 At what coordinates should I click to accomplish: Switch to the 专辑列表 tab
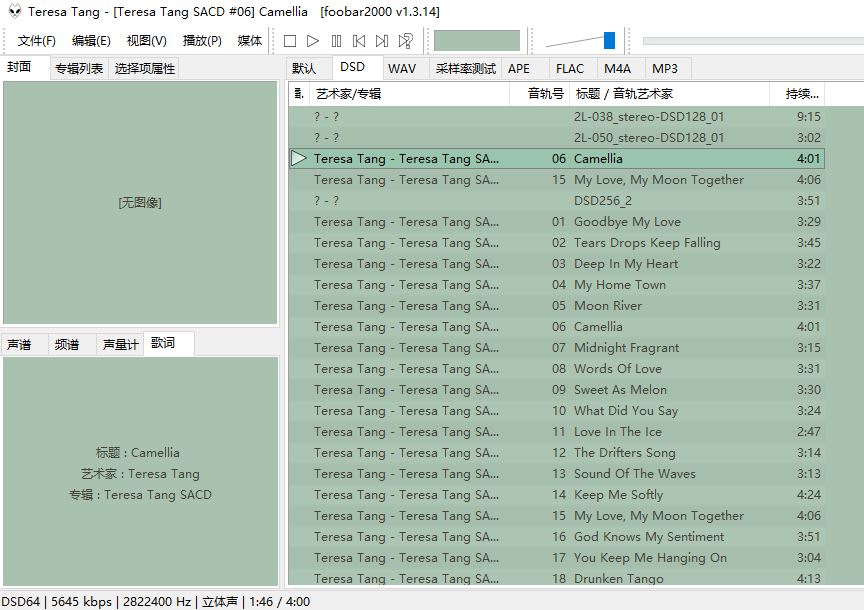click(x=79, y=69)
